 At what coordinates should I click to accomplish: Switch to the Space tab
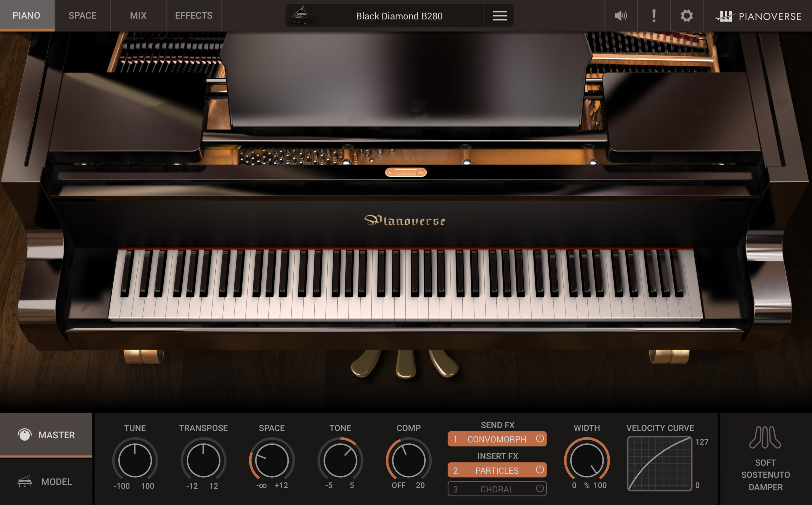click(x=82, y=15)
